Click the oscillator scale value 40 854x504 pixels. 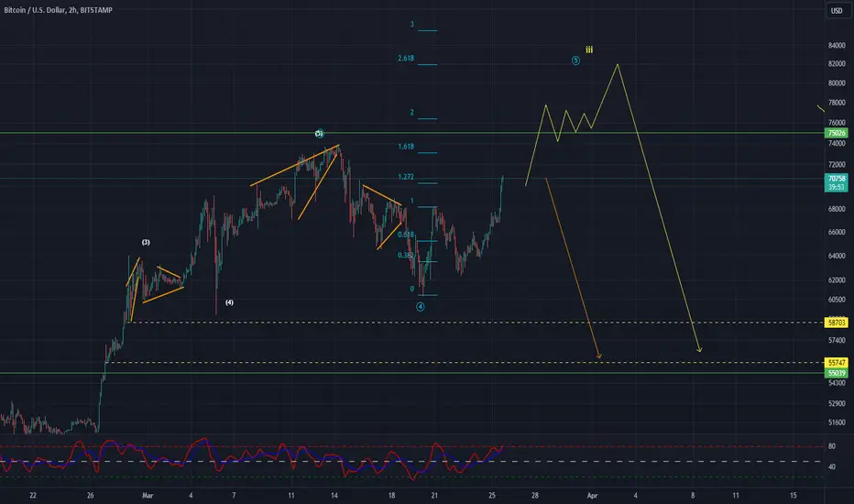[832, 467]
